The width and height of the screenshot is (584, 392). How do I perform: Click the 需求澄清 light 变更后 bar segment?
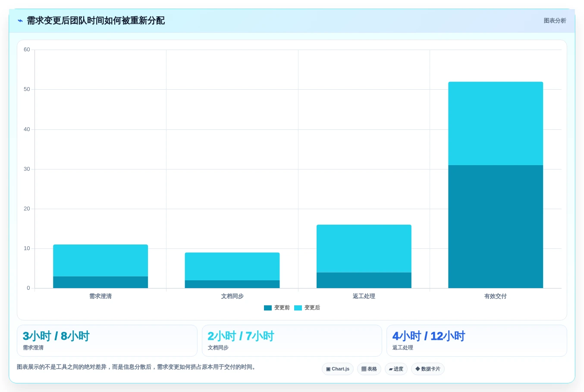[x=100, y=260]
